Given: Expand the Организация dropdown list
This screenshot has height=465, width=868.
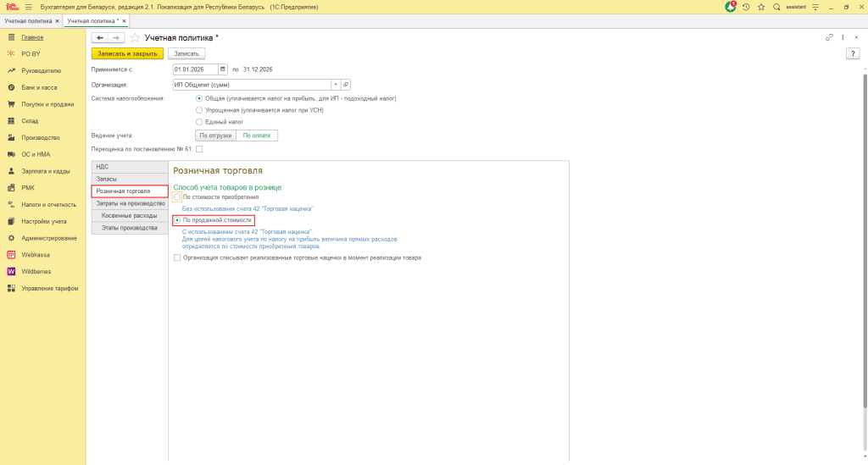Looking at the screenshot, I should pyautogui.click(x=336, y=85).
